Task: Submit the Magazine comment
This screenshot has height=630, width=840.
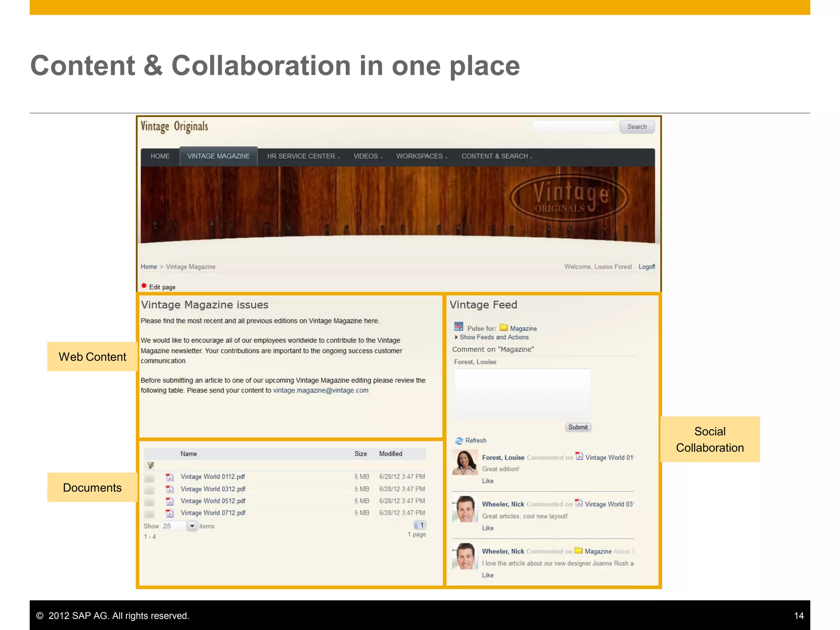Action: 578,427
